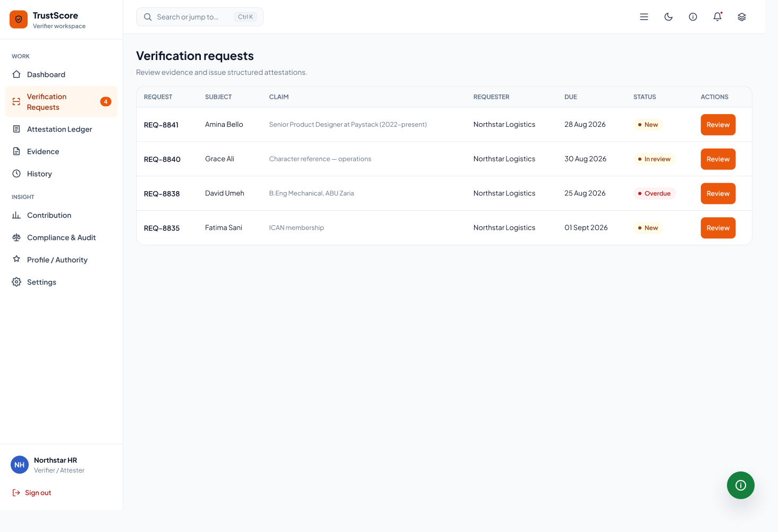Click the In review status badge
Screen dimensions: 778x532
[x=654, y=159]
